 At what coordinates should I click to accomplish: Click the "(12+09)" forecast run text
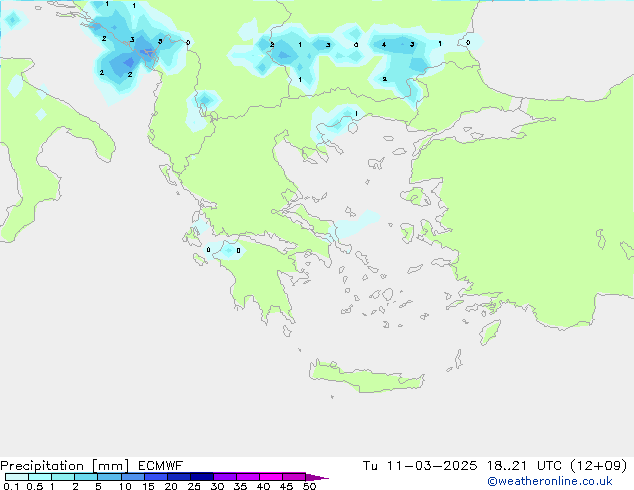598,466
